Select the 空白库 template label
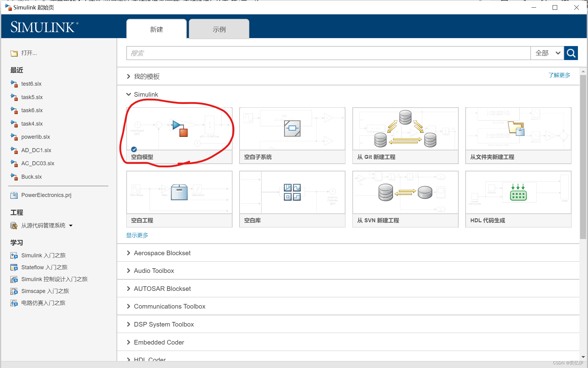588x368 pixels. point(252,220)
